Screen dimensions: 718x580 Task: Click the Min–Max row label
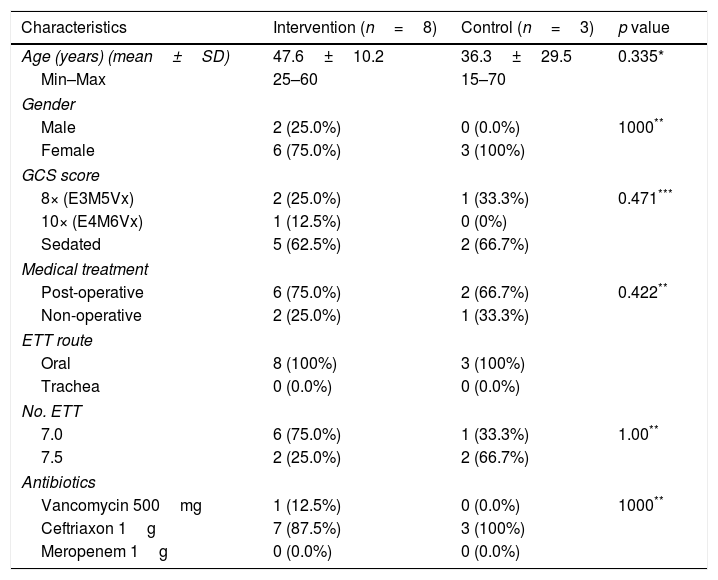(74, 78)
